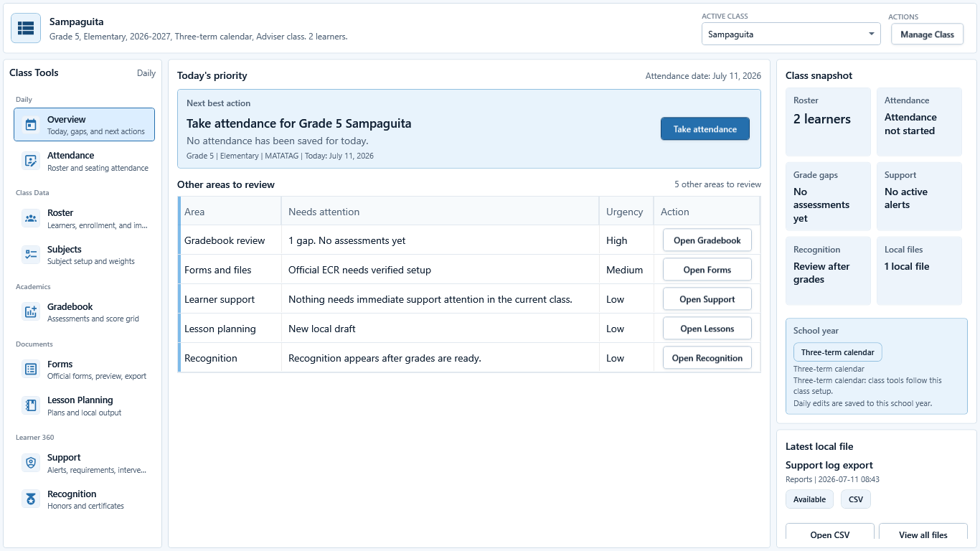Click the Recognition Review after grades card
Viewport: 980px width, 551px height.
[x=828, y=270]
